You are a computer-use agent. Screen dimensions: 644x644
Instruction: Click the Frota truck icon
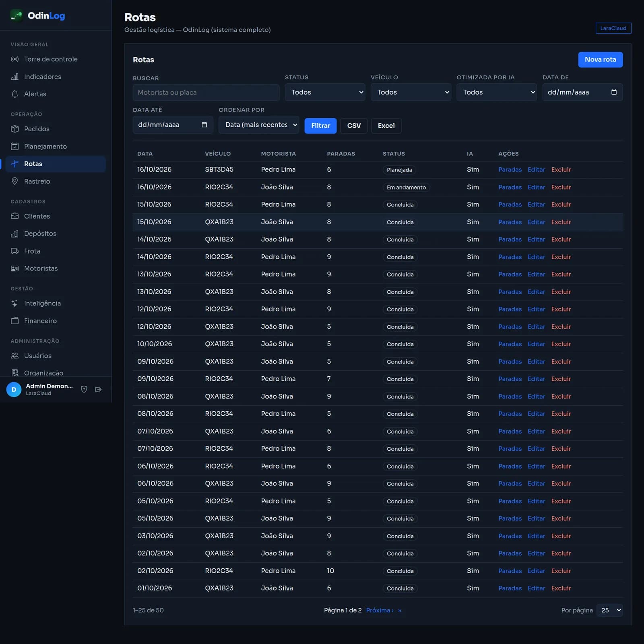click(15, 251)
